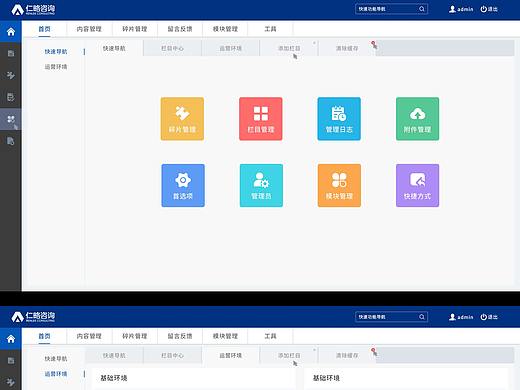
Task: Click the 仁略咨询 logo in the upper header
Action: pos(33,9)
